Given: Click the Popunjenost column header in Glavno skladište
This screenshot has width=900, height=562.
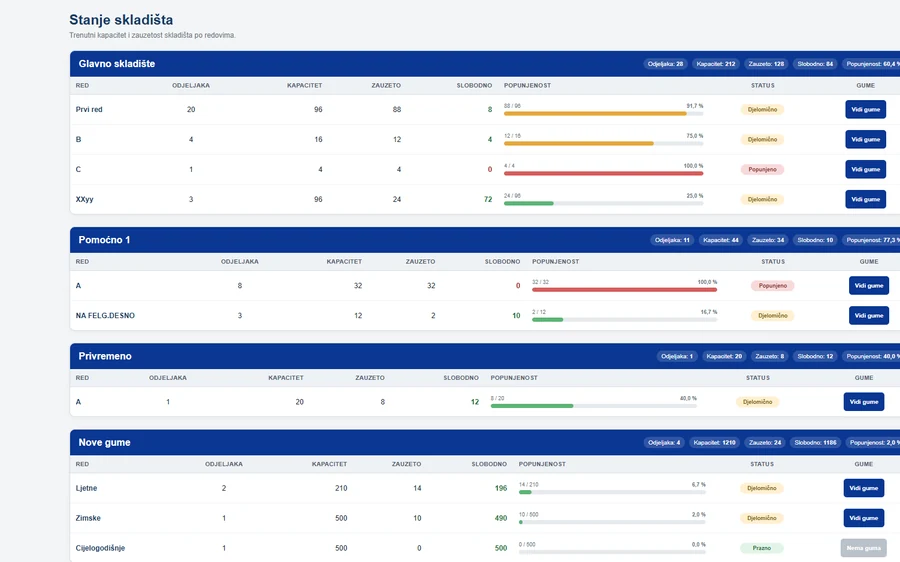Looking at the screenshot, I should coord(527,86).
